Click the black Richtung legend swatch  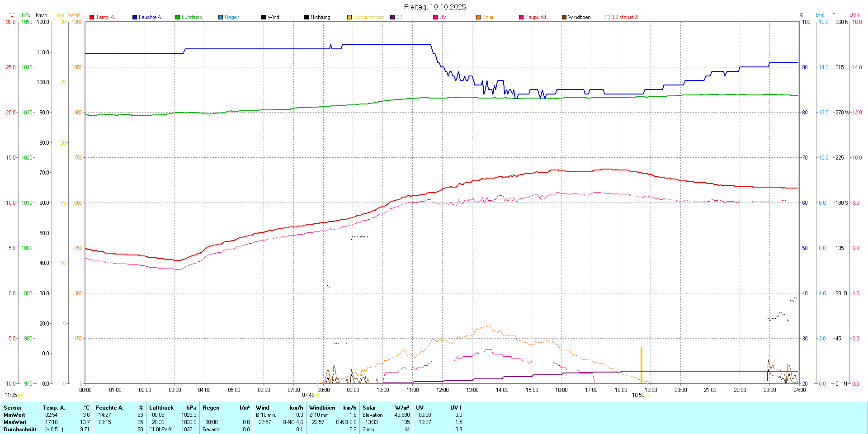(x=307, y=17)
